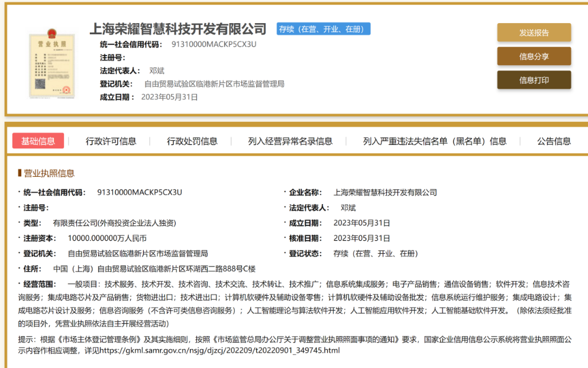Open the 列入严重违法失信名单（黑名单）信息 tab
Screen dimensions: 588x368
tap(435, 141)
